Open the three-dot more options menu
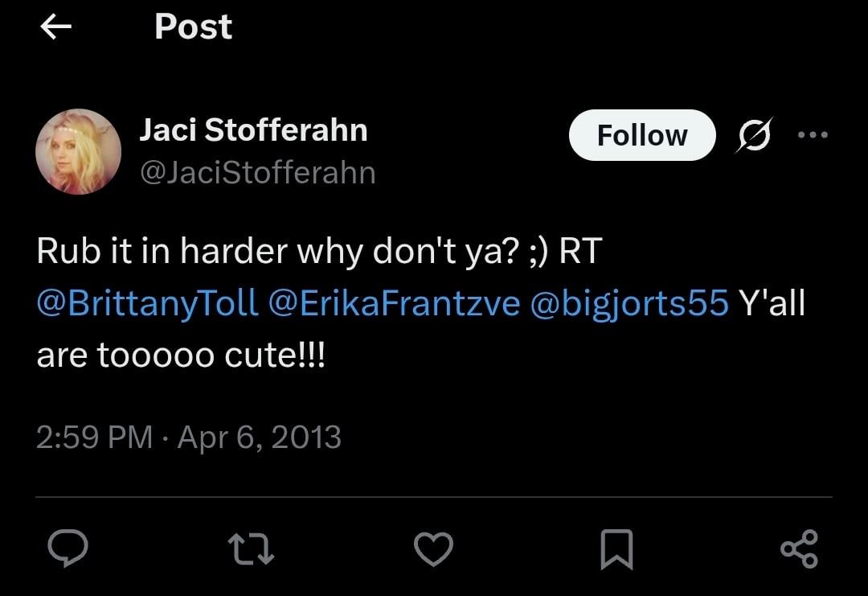This screenshot has width=868, height=596. [x=813, y=134]
